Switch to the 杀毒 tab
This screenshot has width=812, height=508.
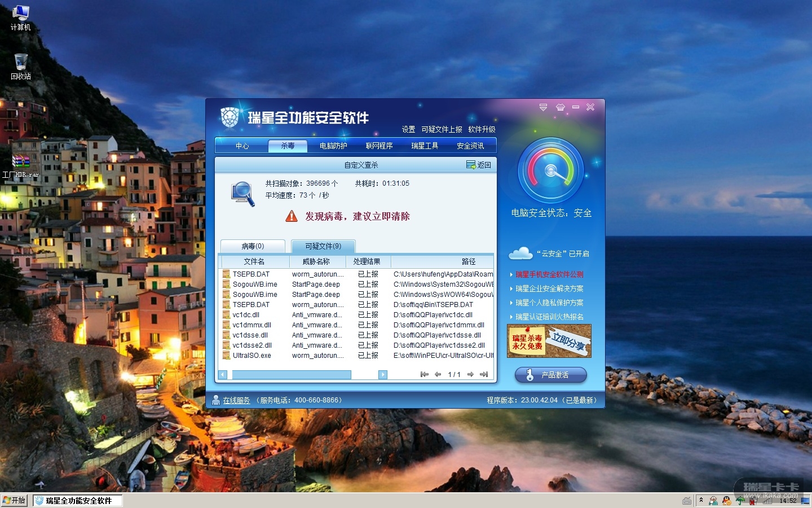[288, 146]
